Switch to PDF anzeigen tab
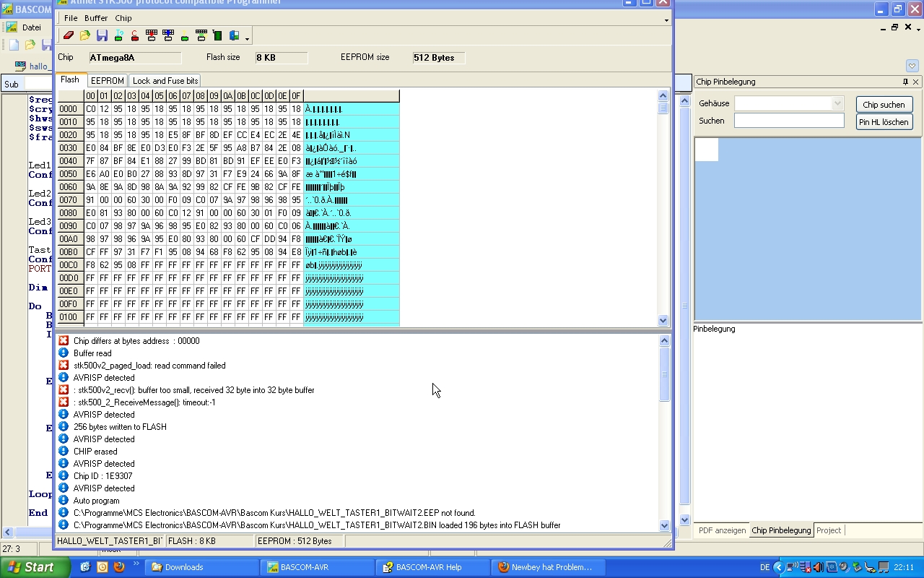The image size is (924, 578). coord(722,530)
